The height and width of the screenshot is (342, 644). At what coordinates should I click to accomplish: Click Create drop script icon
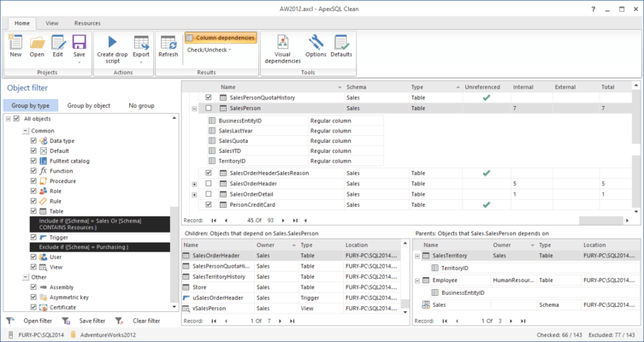pos(112,42)
